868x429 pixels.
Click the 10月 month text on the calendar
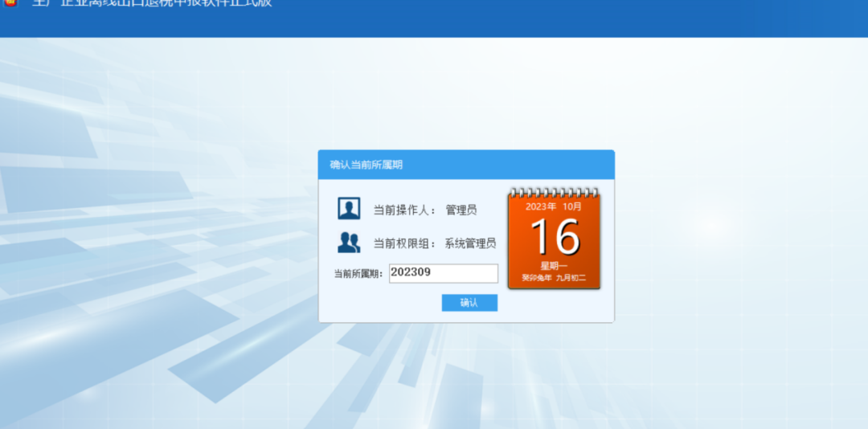click(572, 206)
